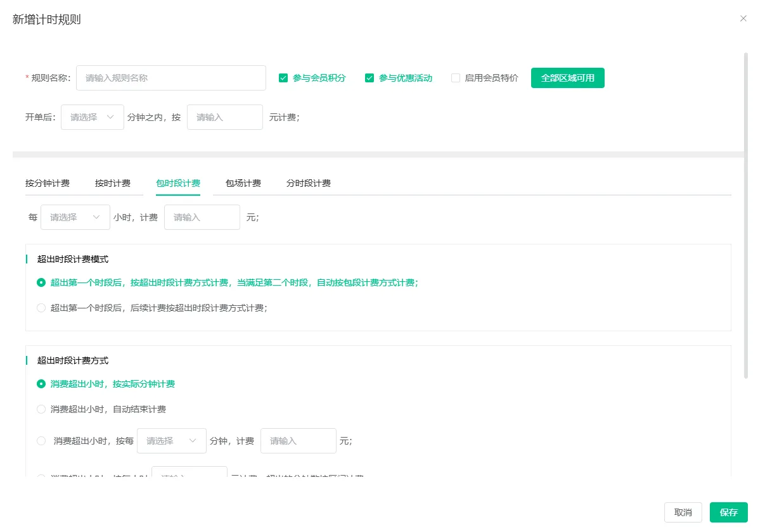
Task: Select the 按每分钟计费 radio option
Action: tap(41, 440)
